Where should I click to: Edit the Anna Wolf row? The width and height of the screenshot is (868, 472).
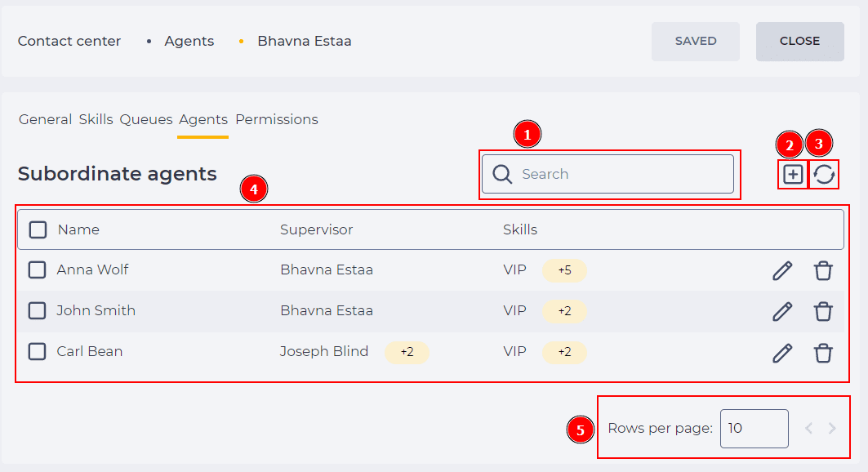pos(782,270)
